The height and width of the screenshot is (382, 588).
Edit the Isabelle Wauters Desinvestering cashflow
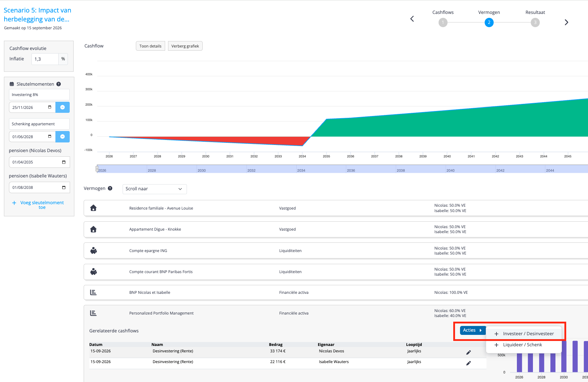(x=468, y=363)
